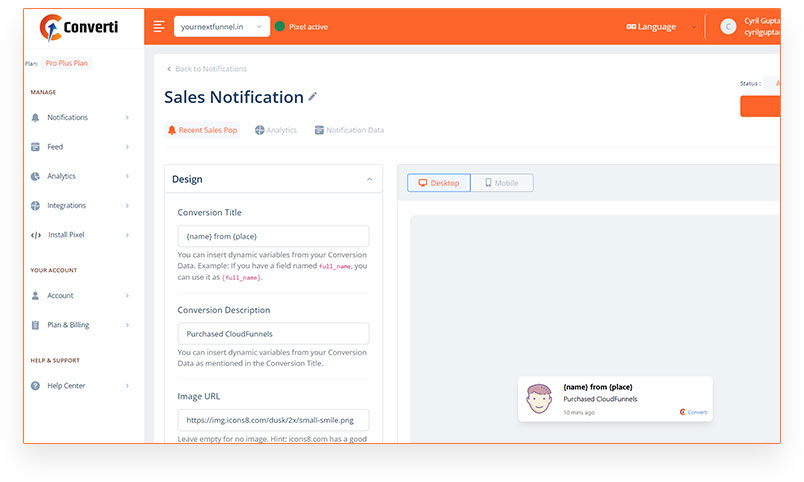Expand the Analytics sidebar chevron
This screenshot has width=804, height=482.
click(x=127, y=176)
